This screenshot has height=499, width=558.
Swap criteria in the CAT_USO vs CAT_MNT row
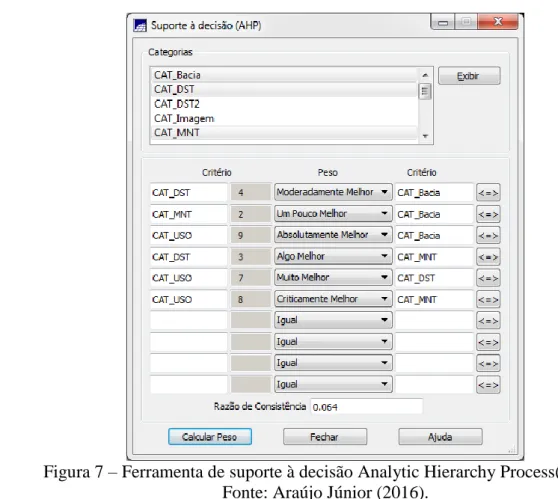click(488, 299)
